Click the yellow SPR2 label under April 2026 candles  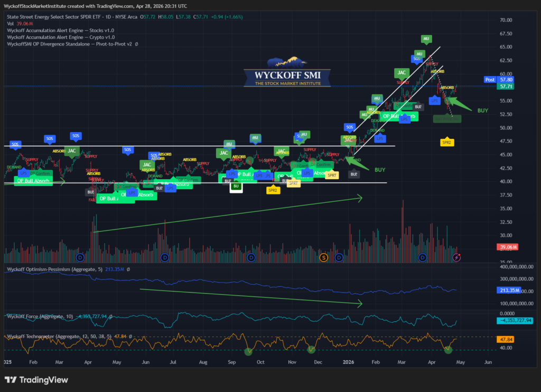[x=447, y=142]
